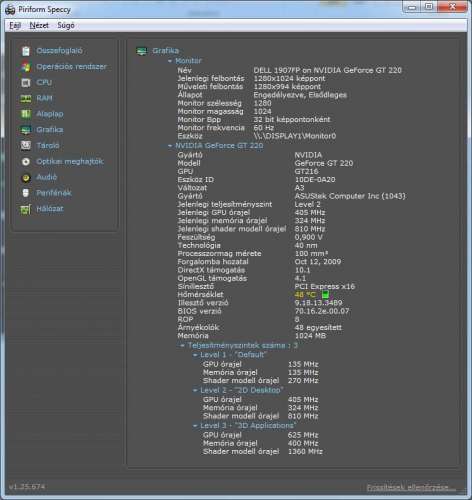
Task: Select the 0,900 V voltage value
Action: [309, 237]
